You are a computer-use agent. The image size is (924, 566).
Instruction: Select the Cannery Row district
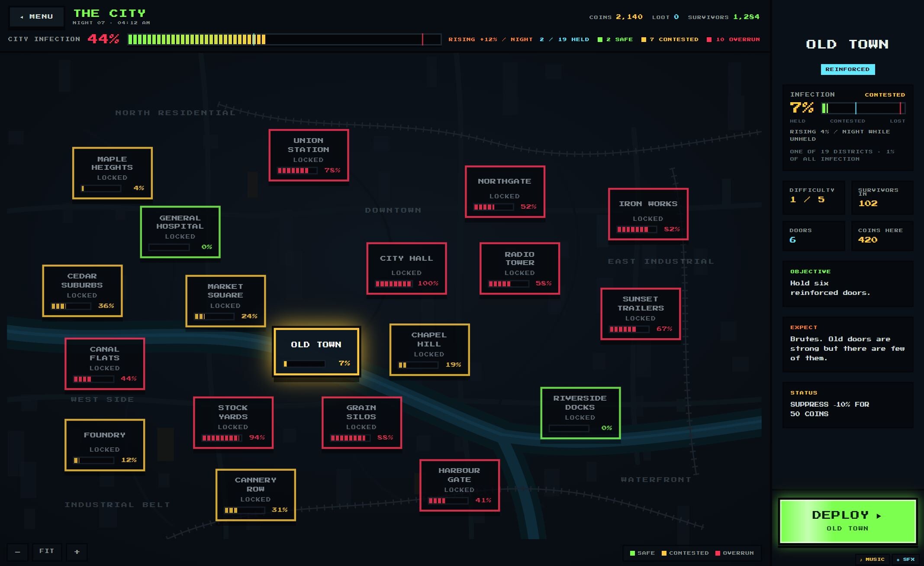[x=256, y=495]
